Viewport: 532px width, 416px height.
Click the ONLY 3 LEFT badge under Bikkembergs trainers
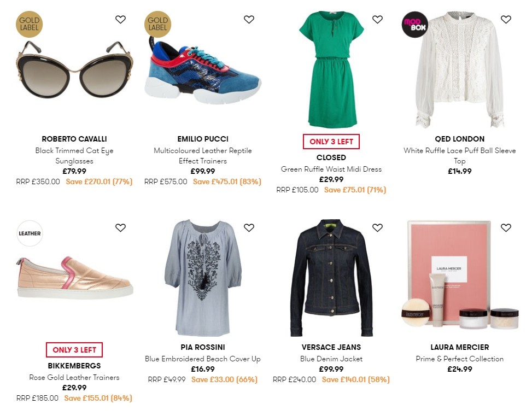74,350
